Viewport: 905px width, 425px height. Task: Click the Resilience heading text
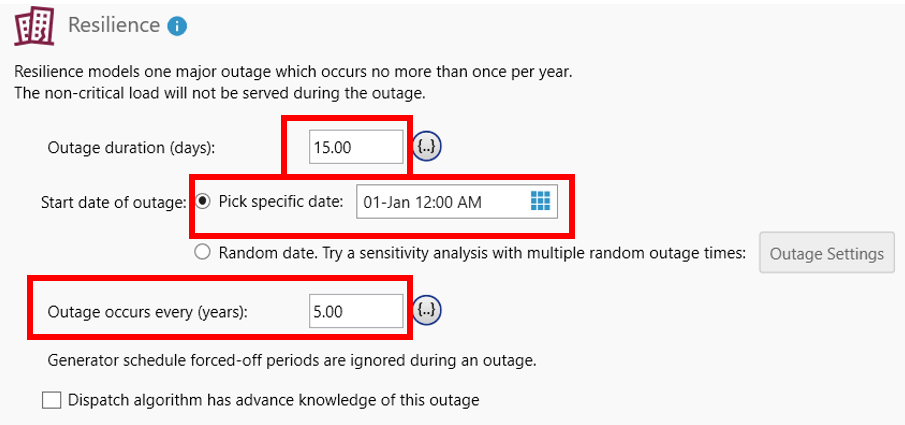tap(113, 25)
